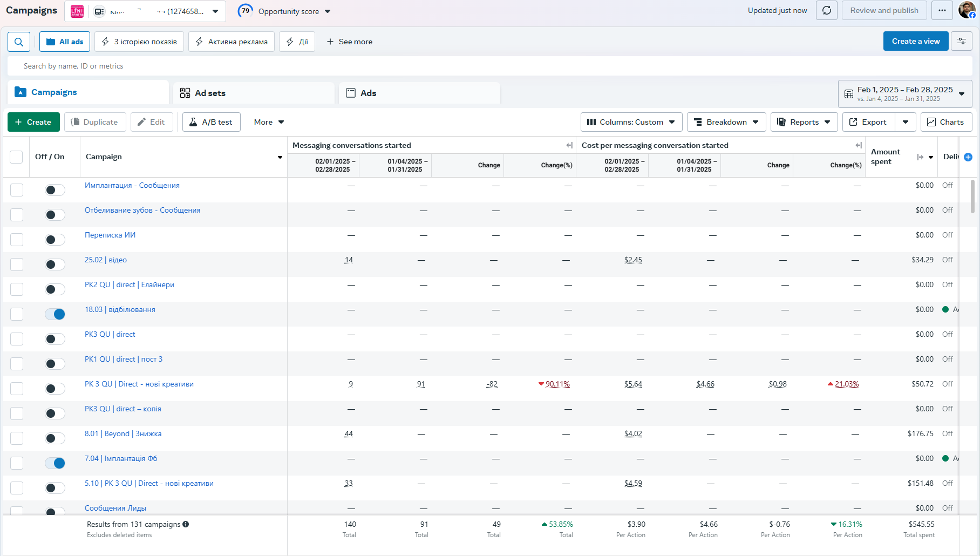This screenshot has height=556, width=980.
Task: Open the Campaign column sort arrow
Action: click(280, 157)
